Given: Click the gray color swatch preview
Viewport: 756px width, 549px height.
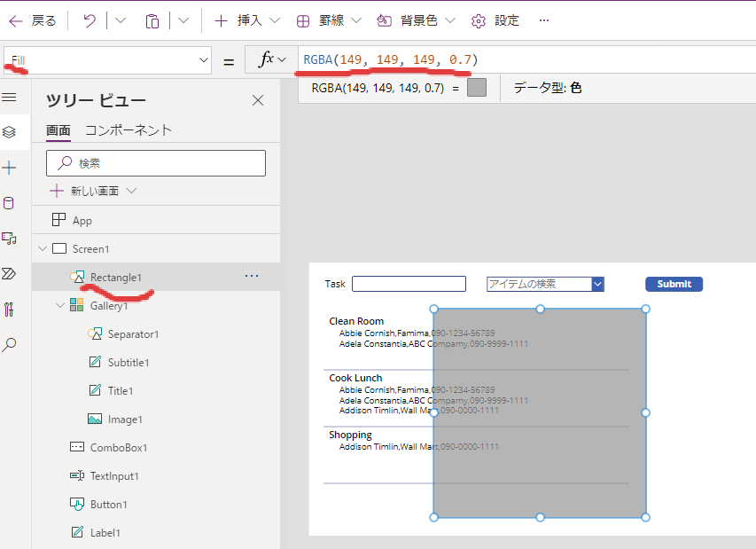Looking at the screenshot, I should pos(477,88).
